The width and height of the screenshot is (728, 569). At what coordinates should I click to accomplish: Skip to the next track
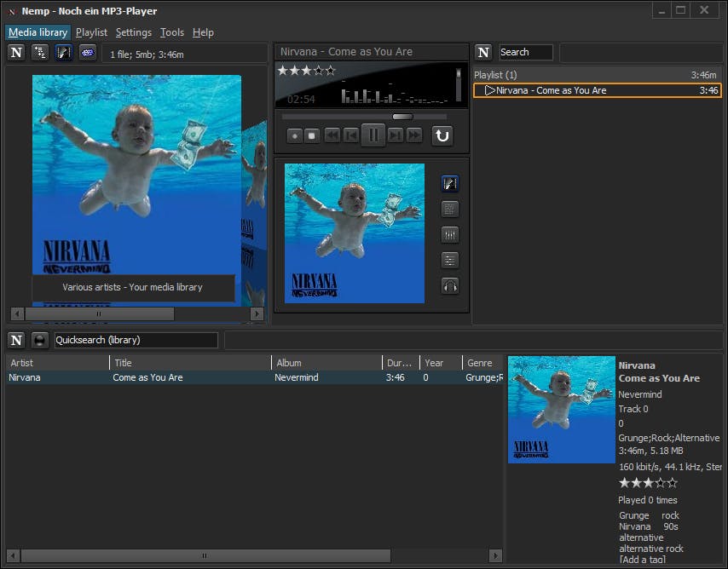(x=396, y=135)
